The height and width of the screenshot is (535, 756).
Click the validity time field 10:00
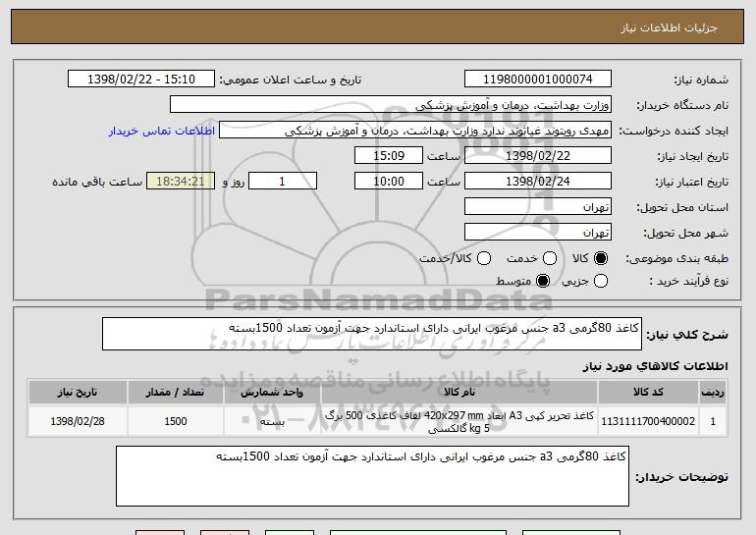point(389,182)
